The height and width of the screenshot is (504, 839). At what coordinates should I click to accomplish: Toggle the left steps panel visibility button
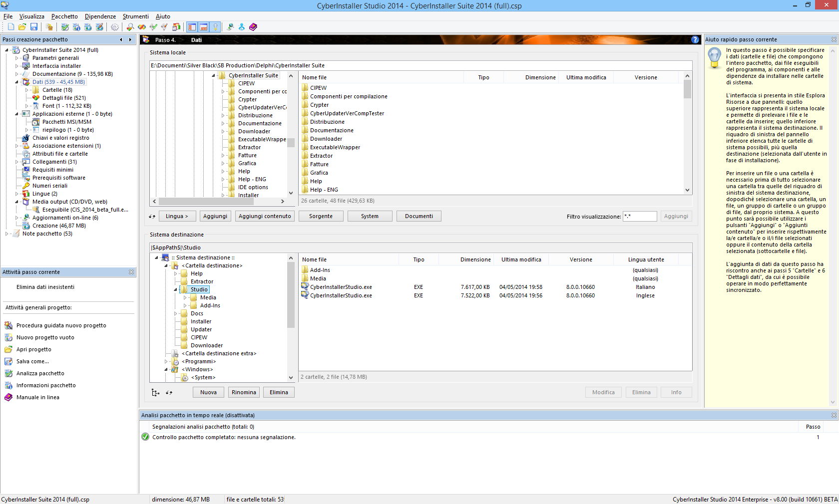click(192, 27)
